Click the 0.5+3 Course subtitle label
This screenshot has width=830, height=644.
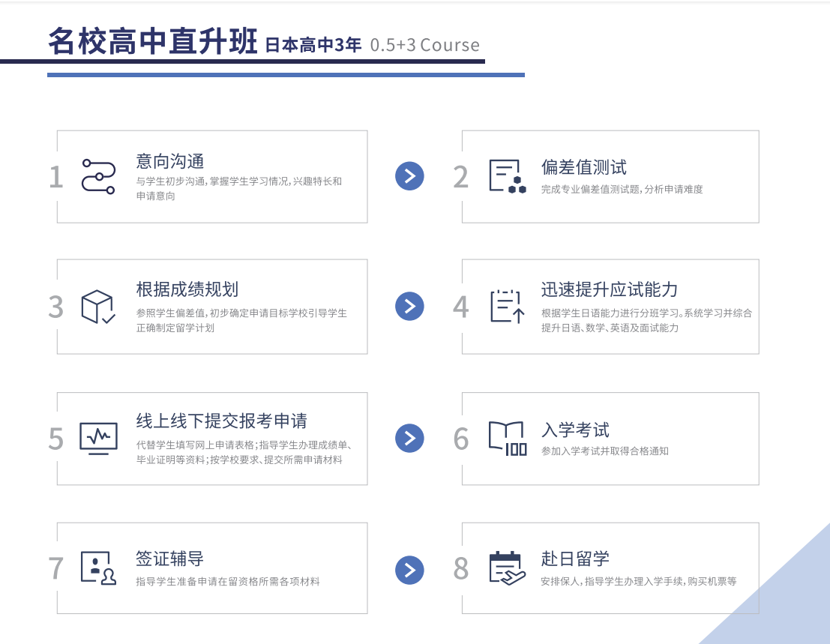[424, 45]
